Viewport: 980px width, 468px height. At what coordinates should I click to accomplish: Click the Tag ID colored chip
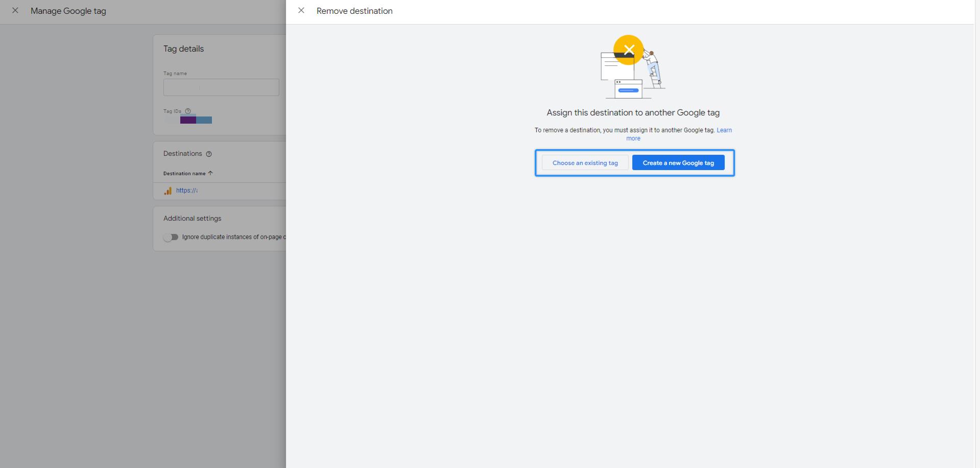coord(196,120)
